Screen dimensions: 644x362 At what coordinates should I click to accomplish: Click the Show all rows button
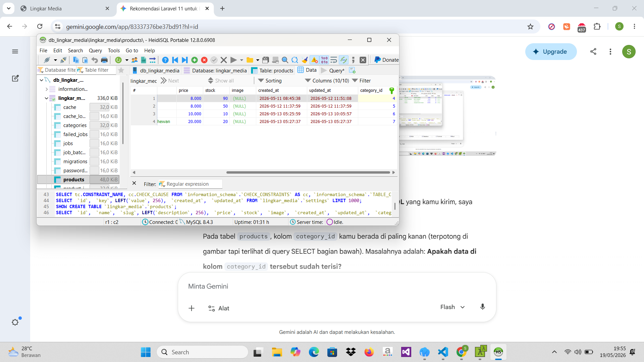tap(221, 81)
